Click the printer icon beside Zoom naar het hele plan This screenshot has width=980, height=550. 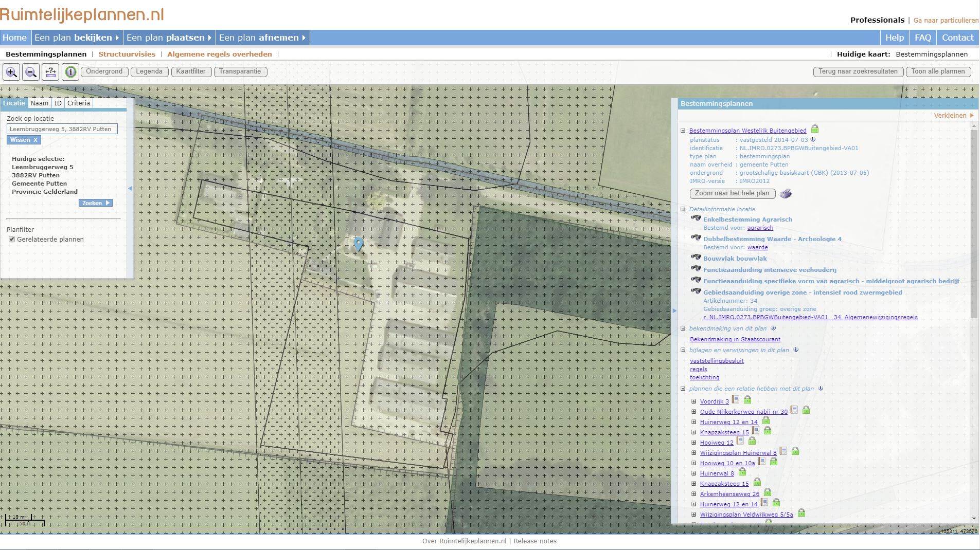click(x=786, y=194)
